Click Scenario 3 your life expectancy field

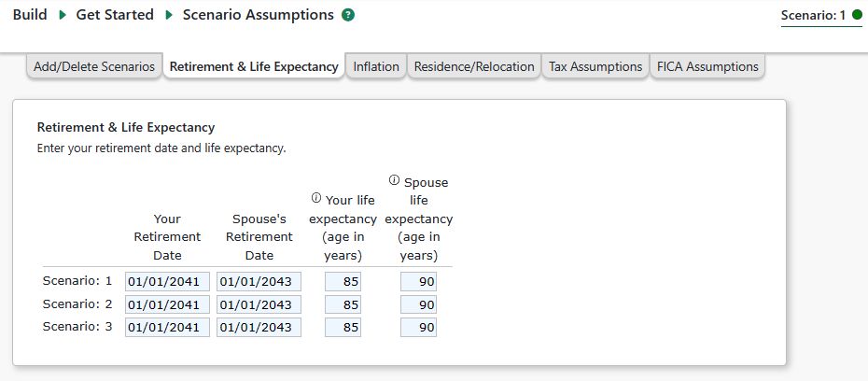point(343,328)
